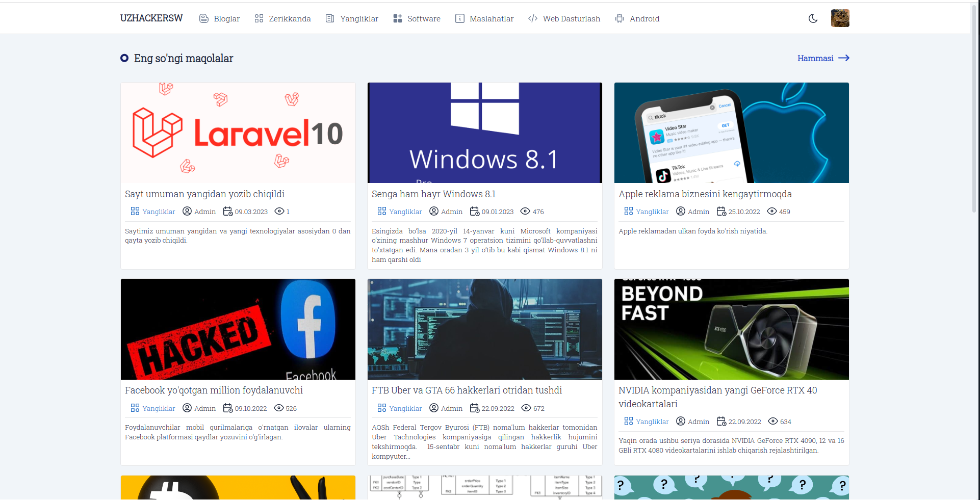Open question marks bubbles thumbnail
Screen dimensions: 980x500
pyautogui.click(x=732, y=487)
